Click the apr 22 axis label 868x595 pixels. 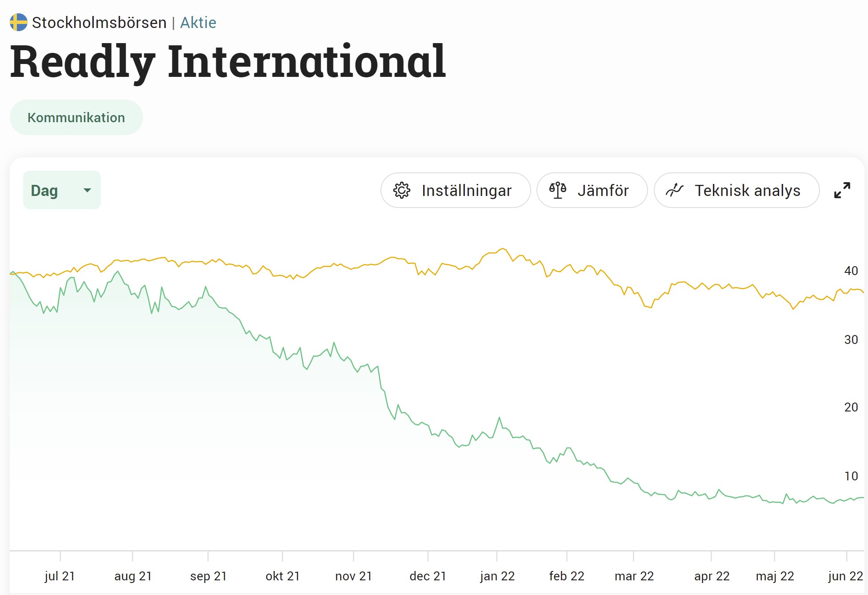[x=712, y=576]
